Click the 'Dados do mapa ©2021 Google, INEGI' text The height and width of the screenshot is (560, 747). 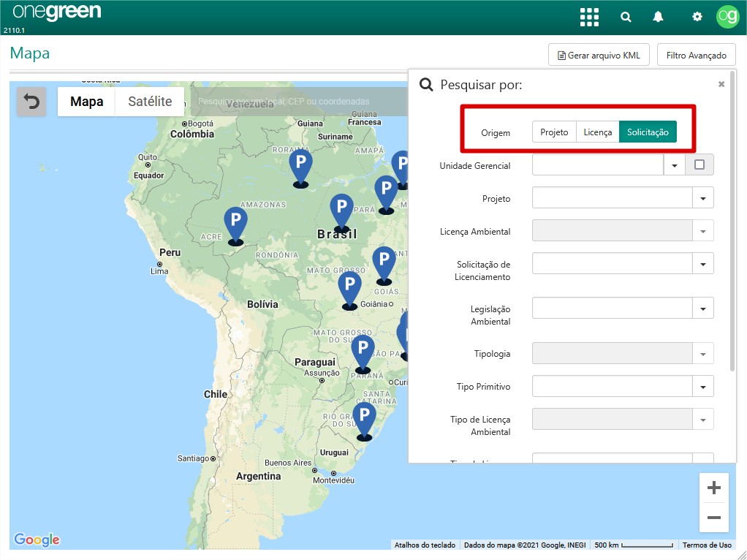coord(525,545)
